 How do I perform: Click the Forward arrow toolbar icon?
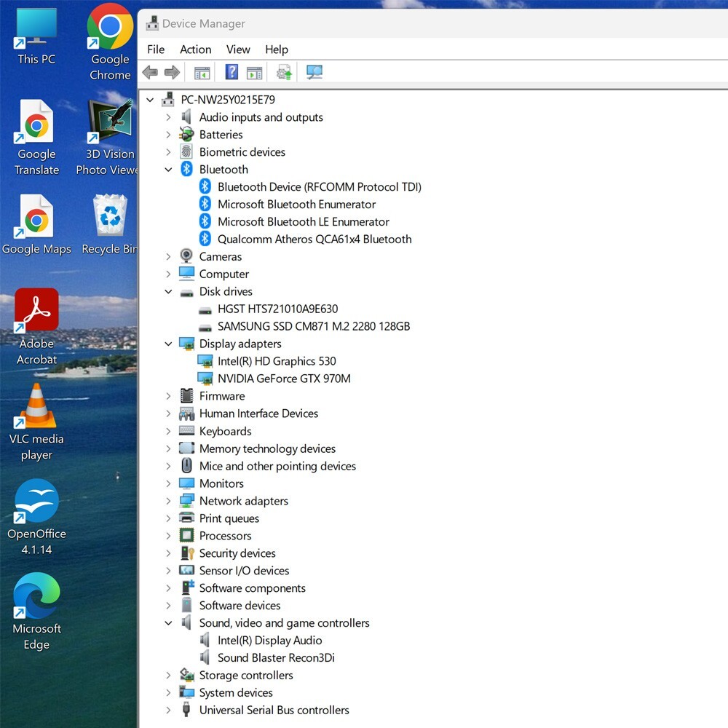[x=172, y=72]
